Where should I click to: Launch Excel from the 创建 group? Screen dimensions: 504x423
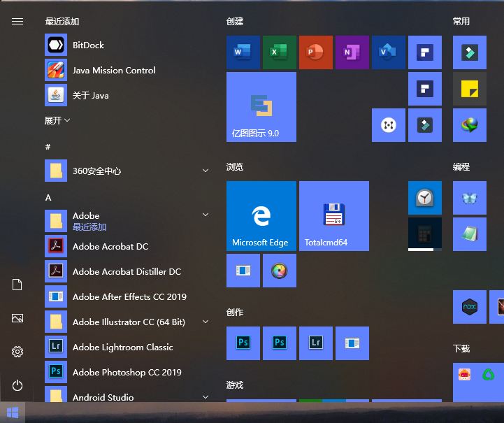pos(280,52)
